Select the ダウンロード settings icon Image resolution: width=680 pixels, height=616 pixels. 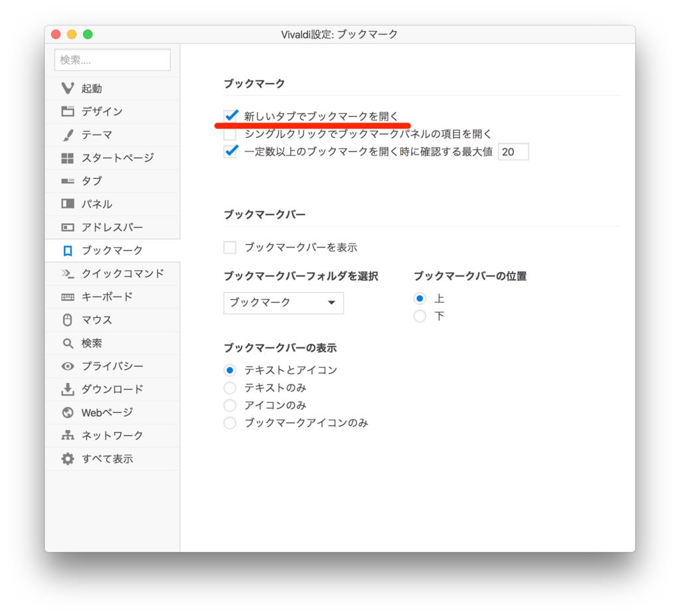(x=98, y=389)
